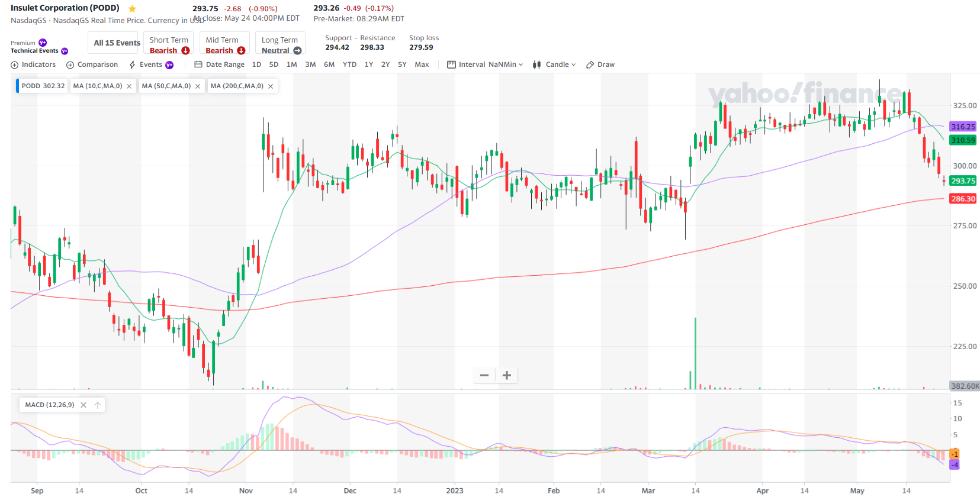Viewport: 980px width, 497px height.
Task: Select the 1D date range
Action: pyautogui.click(x=256, y=65)
